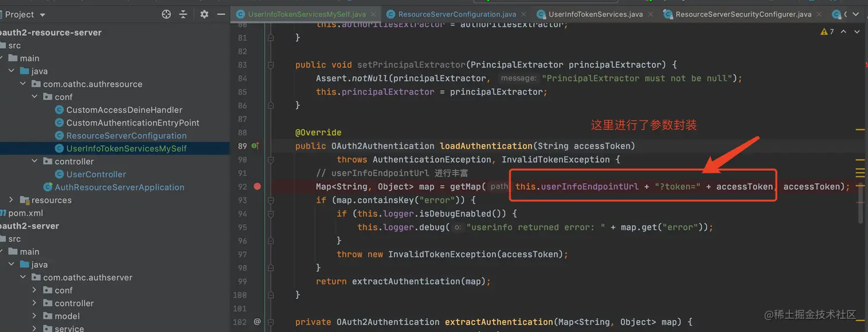
Task: Collapse the java folder under oauth2-resource-server
Action: (11, 71)
